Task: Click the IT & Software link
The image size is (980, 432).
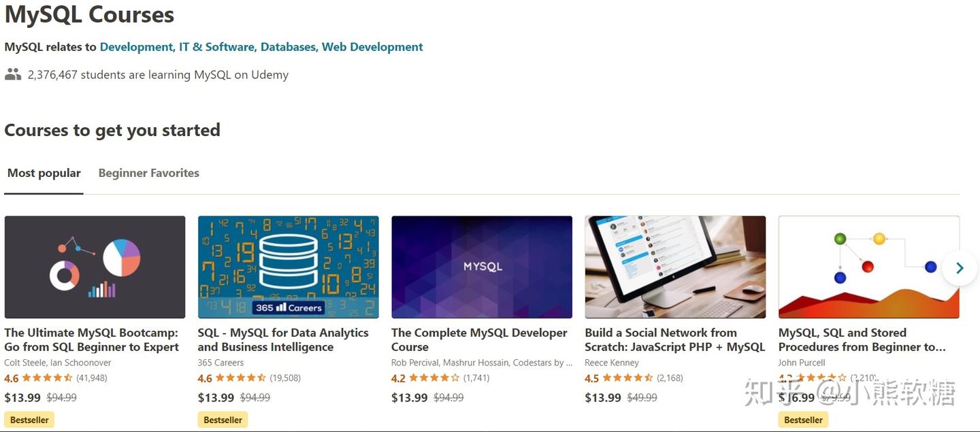Action: tap(218, 47)
